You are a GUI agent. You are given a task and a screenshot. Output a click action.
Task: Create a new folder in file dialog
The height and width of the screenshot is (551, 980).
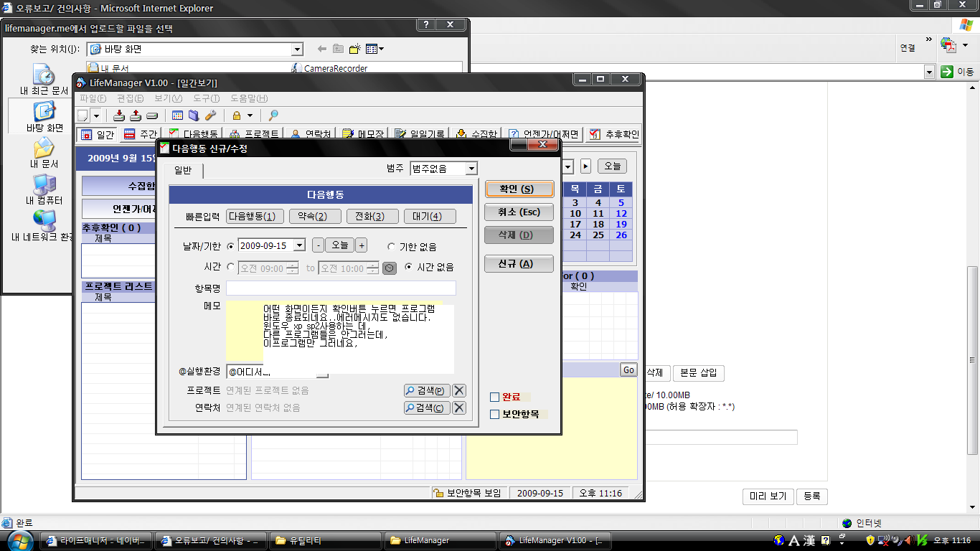pos(354,49)
